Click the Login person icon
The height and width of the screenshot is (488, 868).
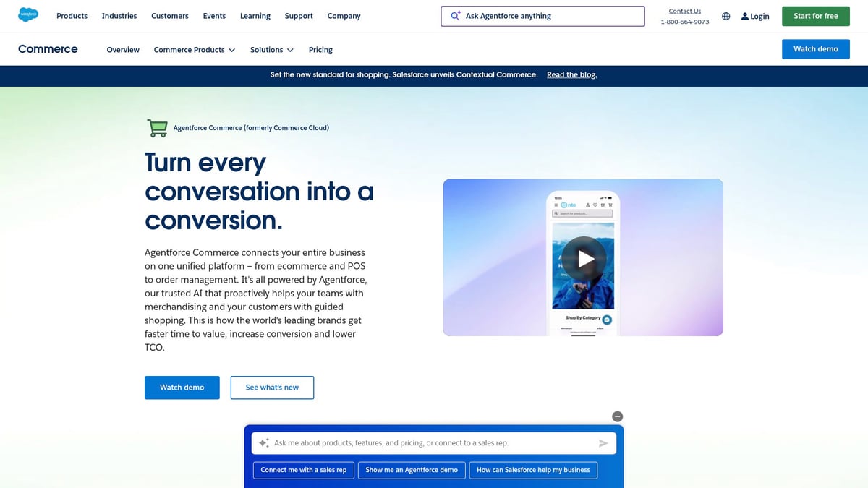click(745, 16)
